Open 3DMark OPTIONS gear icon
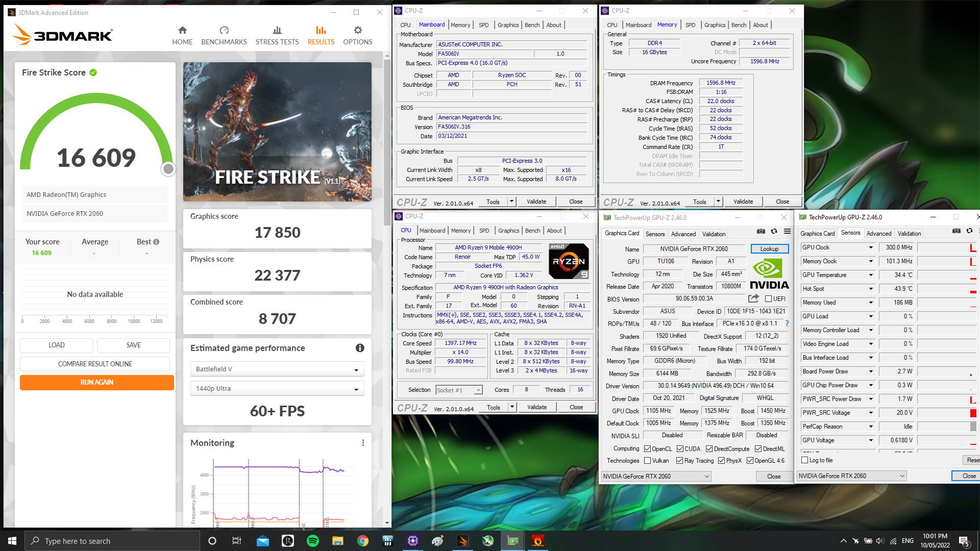The width and height of the screenshot is (980, 551). (x=358, y=30)
